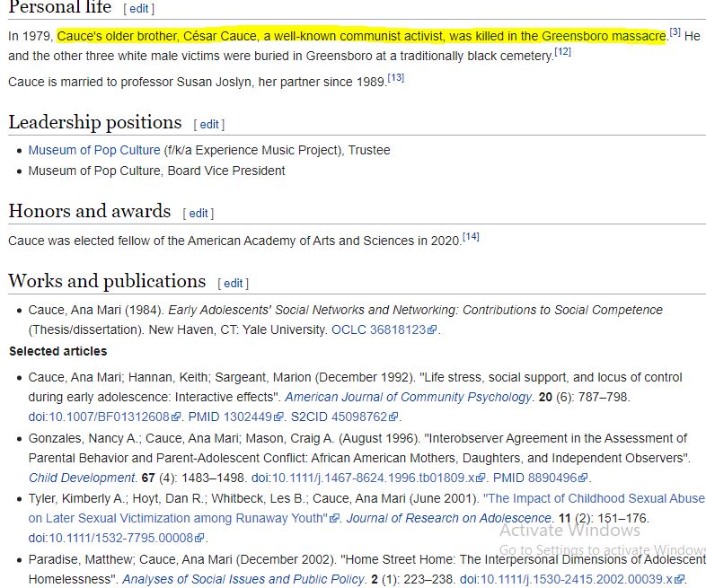Click Museum of Pop Culture, Board Vice President text
706x588 pixels.
pos(156,171)
